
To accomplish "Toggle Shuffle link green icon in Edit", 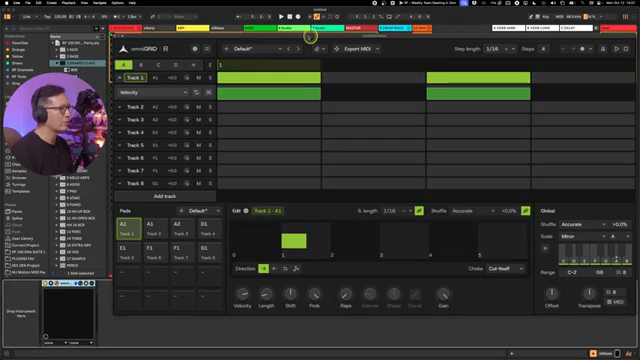I will tap(526, 211).
